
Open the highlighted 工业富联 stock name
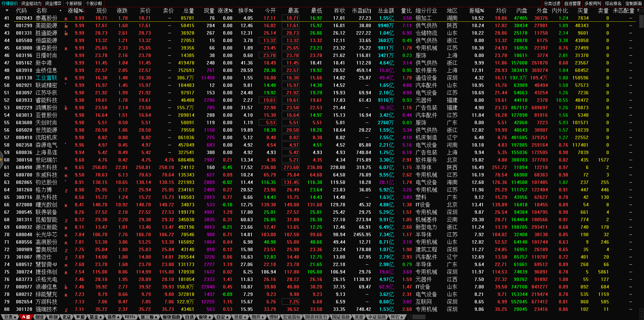tap(46, 78)
